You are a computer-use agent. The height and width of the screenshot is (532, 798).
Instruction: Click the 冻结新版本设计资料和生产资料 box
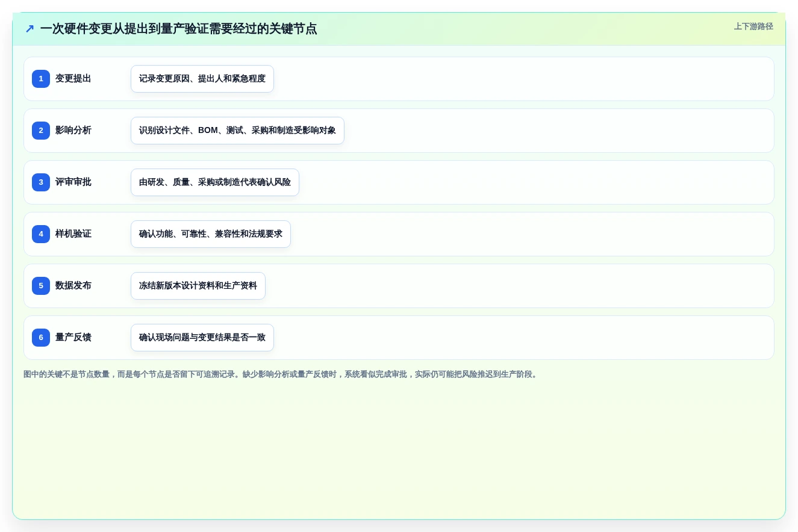(198, 286)
